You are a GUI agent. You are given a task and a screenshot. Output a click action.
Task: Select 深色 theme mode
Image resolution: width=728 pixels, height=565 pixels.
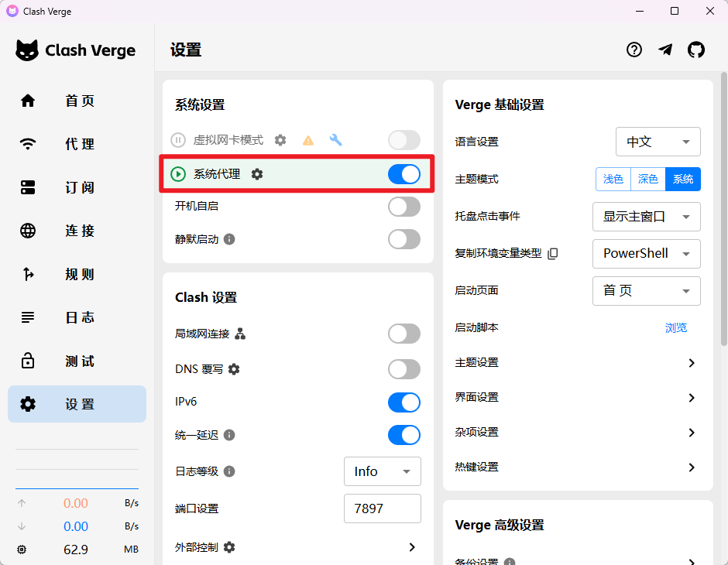coord(648,179)
